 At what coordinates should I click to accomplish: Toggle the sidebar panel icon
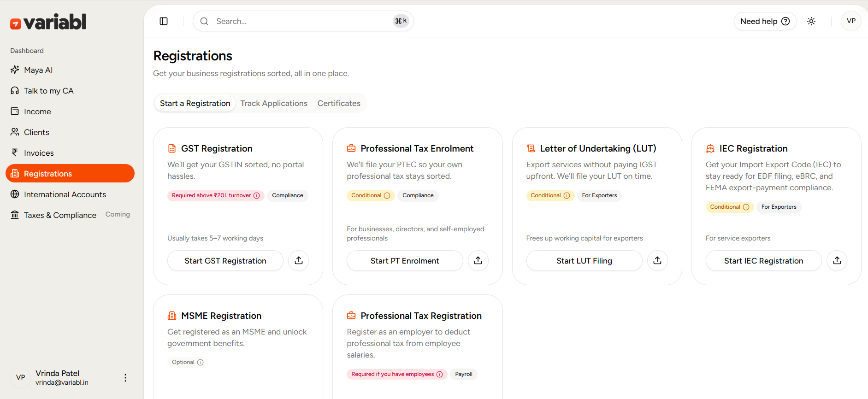pyautogui.click(x=164, y=21)
